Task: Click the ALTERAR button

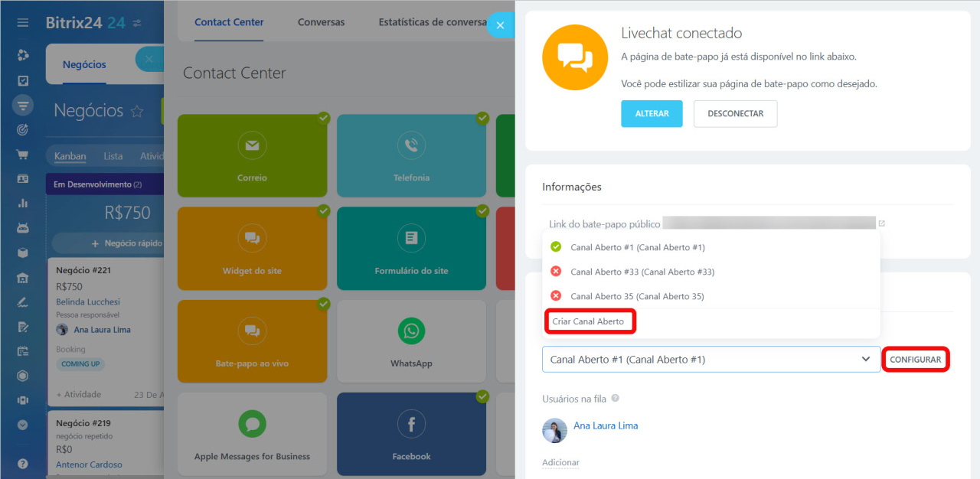Action: pyautogui.click(x=652, y=113)
